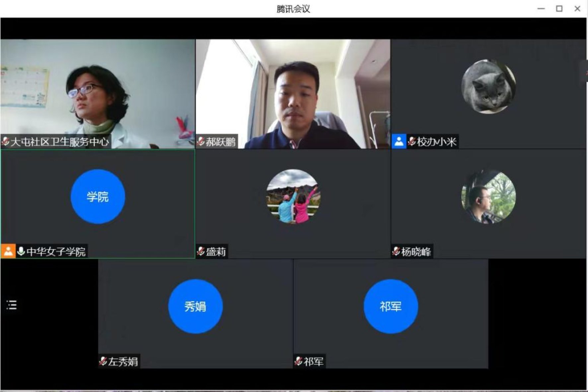The image size is (588, 392).
Task: Click the 大屯社区卫生服务中心 name label
Action: (x=60, y=142)
